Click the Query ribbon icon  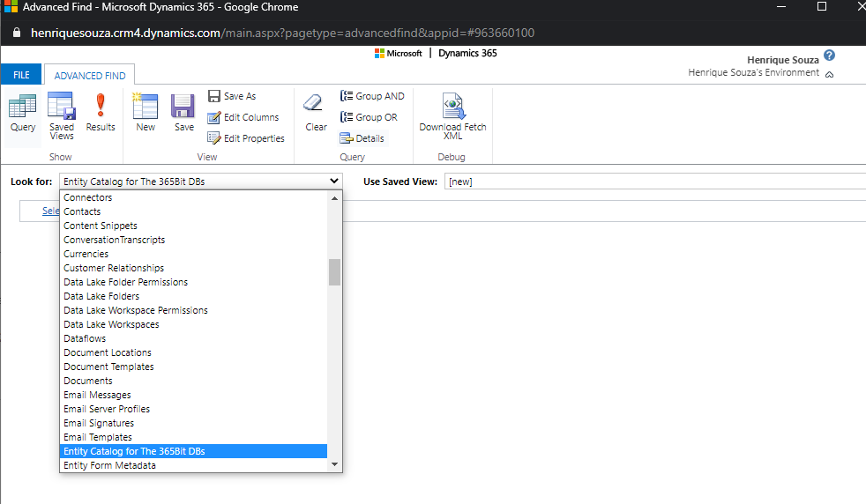[23, 113]
